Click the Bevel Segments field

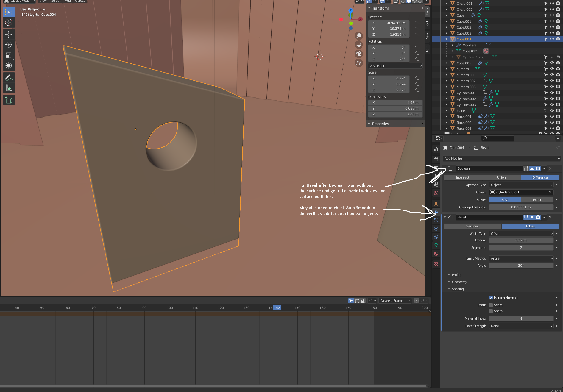tap(521, 248)
